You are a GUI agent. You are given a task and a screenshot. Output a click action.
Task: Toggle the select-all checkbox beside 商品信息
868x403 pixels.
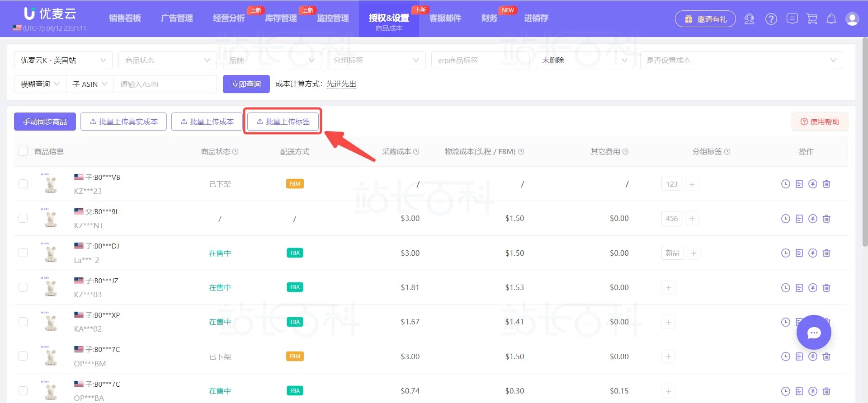point(23,151)
